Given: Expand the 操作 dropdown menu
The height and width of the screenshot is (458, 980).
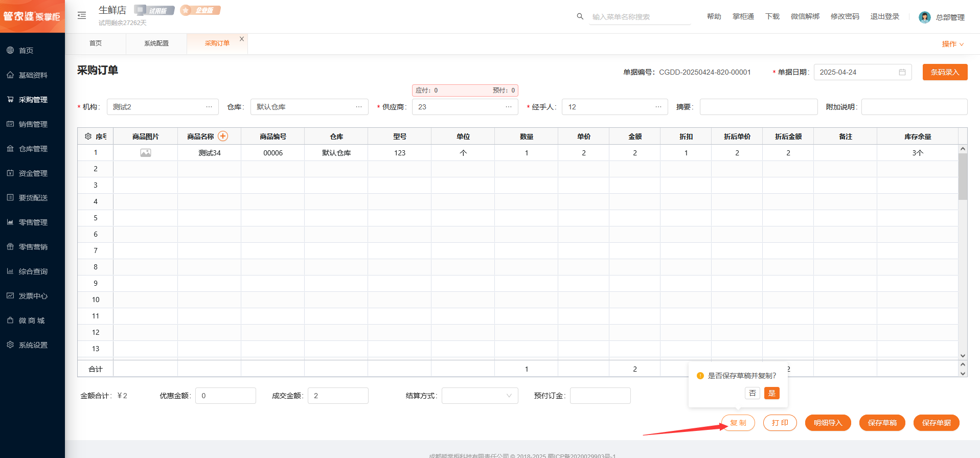Looking at the screenshot, I should coord(953,44).
